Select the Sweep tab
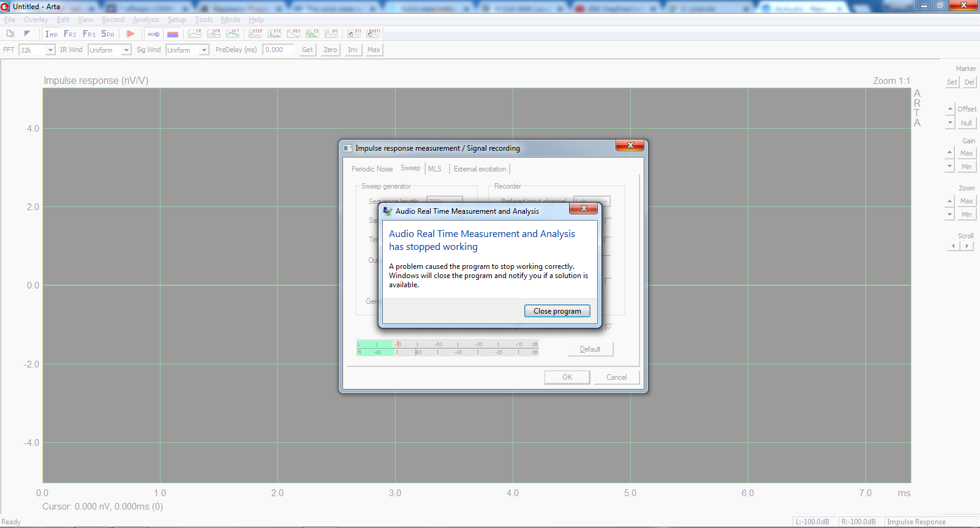 410,168
